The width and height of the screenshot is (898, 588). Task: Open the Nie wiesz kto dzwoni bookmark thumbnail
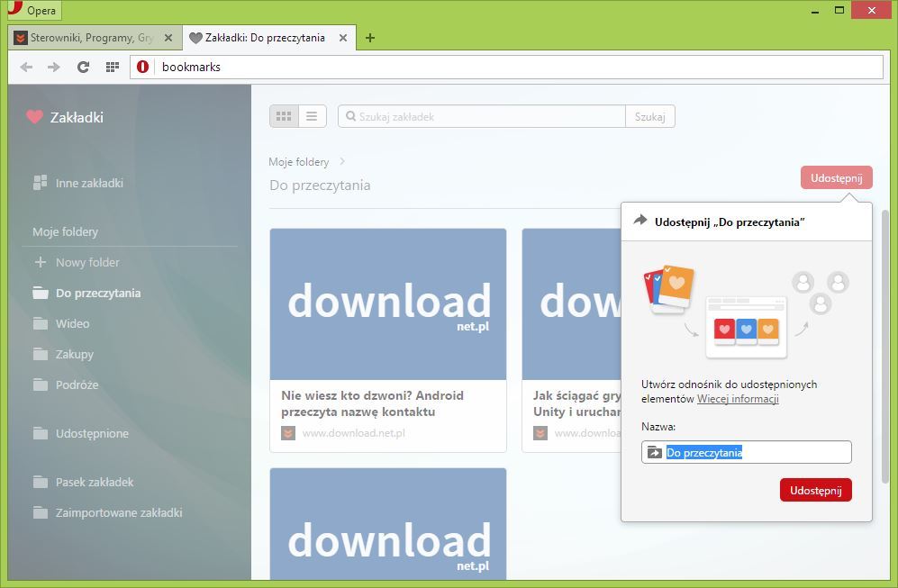pyautogui.click(x=388, y=304)
